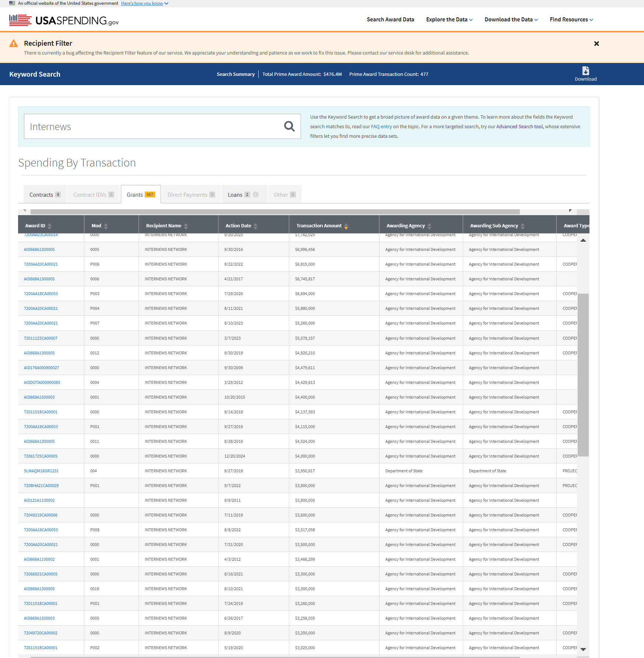Select the Grants tab

(141, 195)
